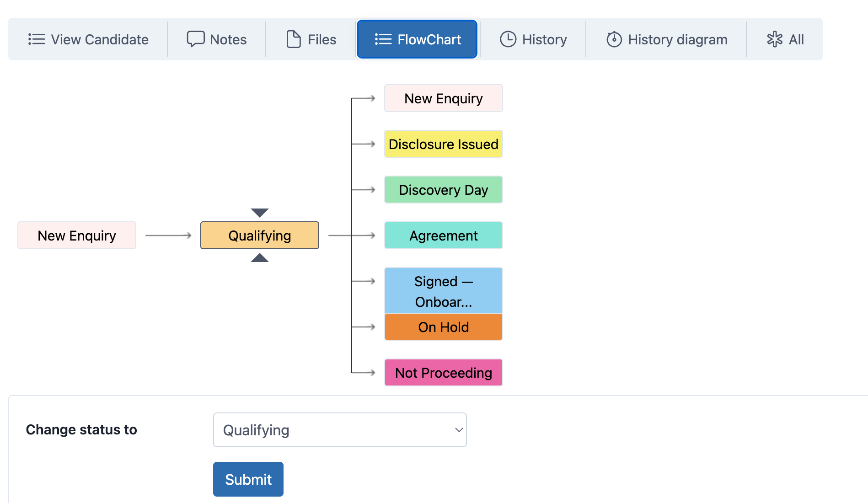Select the Disclosure Issued status node
Image resolution: width=868 pixels, height=503 pixels.
[444, 144]
